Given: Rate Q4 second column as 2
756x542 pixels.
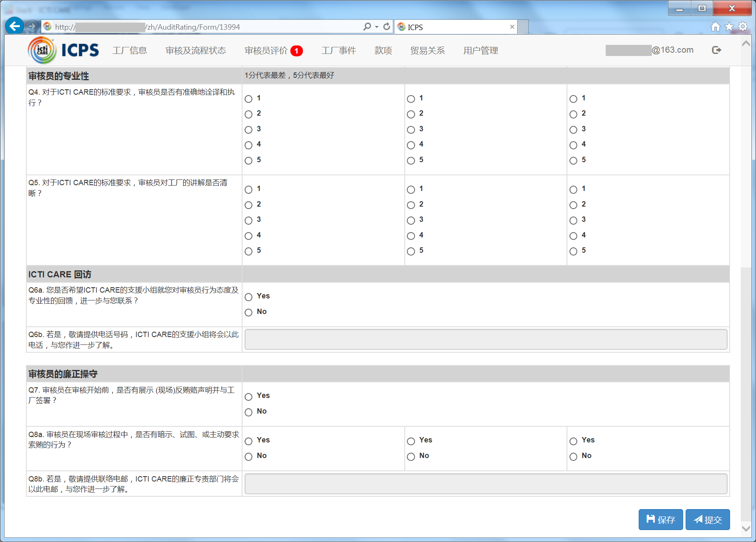Looking at the screenshot, I should (x=411, y=114).
